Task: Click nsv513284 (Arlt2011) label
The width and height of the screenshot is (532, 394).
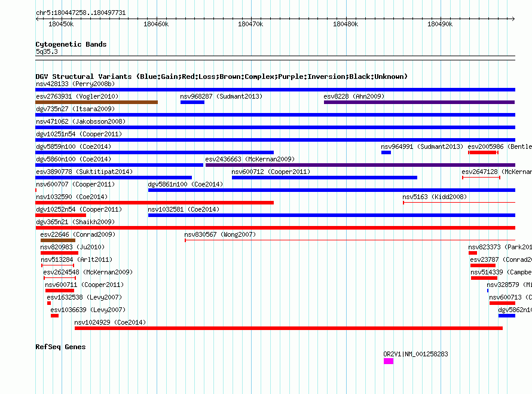Action: coord(77,259)
